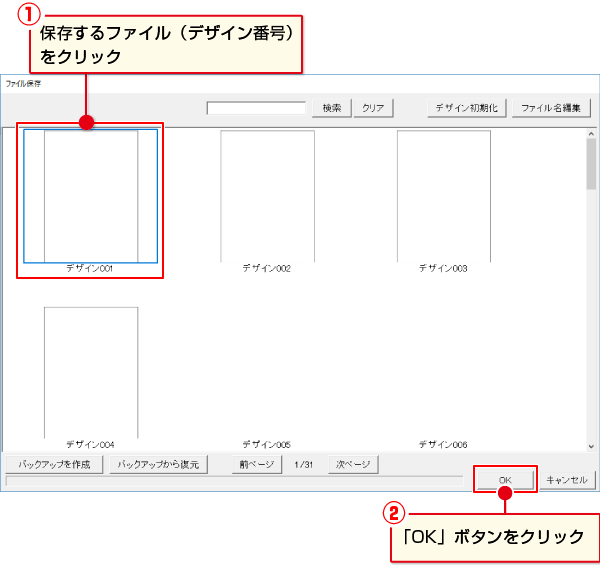
Task: Click the search text input field
Action: (256, 108)
